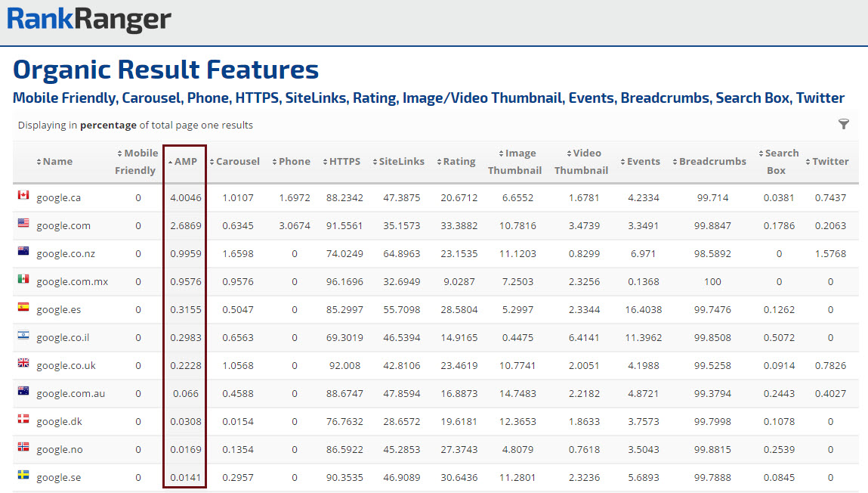Sort by the HTTPS column header

(344, 162)
